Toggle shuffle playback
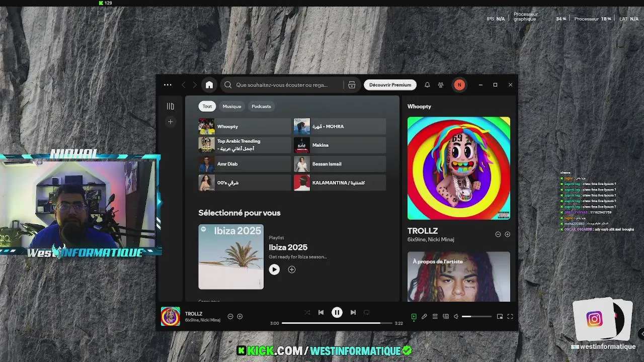Screen dimensions: 644x362 pos(307,312)
